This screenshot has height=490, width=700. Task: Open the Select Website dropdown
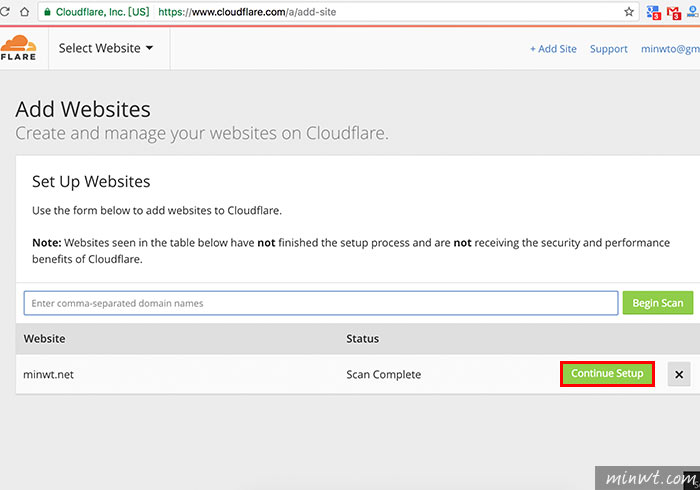106,48
